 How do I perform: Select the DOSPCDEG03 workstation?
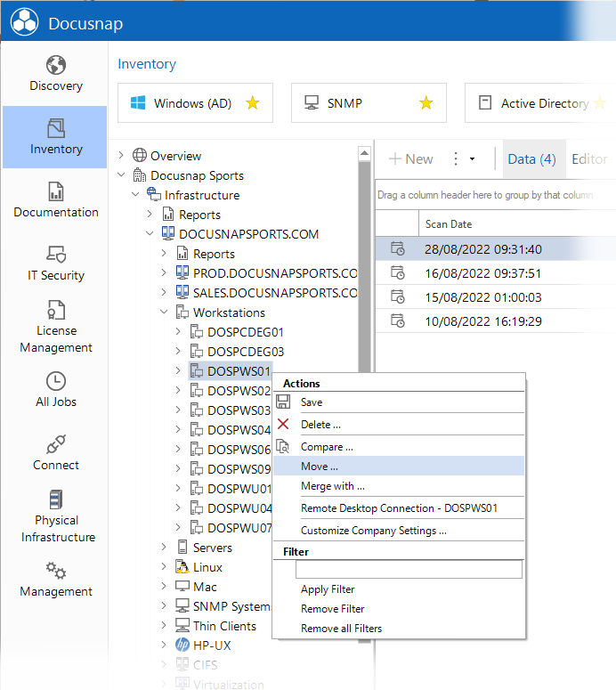[x=246, y=352]
